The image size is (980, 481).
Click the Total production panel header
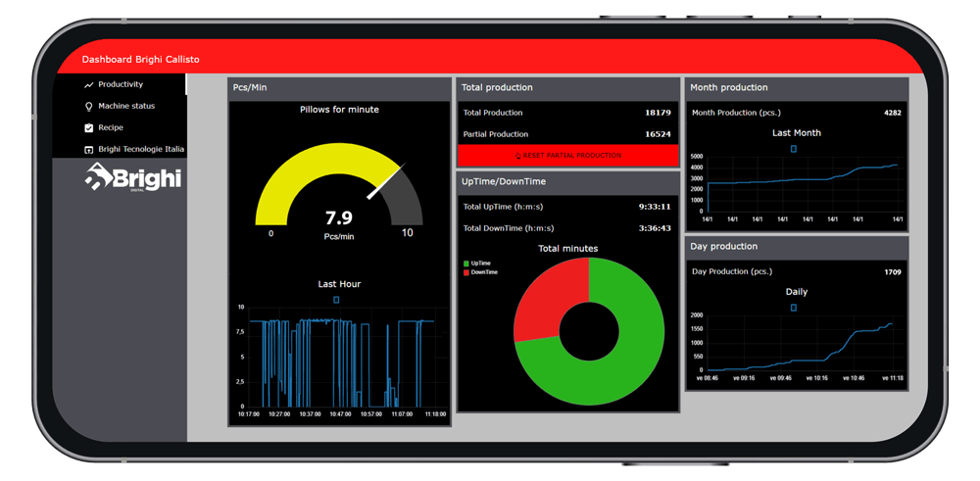(568, 88)
